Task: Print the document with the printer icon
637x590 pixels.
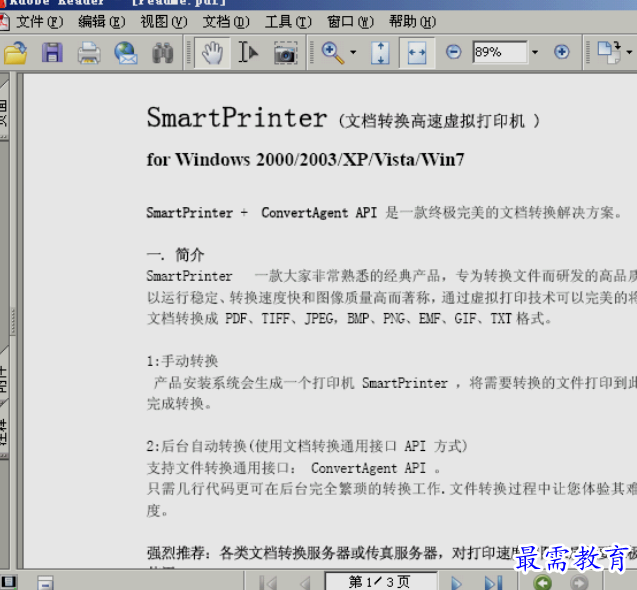Action: pos(89,53)
